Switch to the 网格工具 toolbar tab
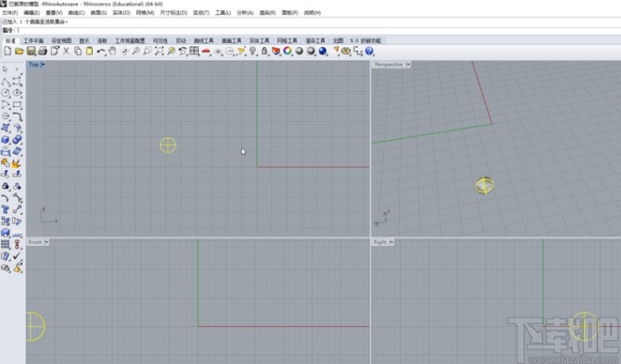621x364 pixels. point(287,40)
